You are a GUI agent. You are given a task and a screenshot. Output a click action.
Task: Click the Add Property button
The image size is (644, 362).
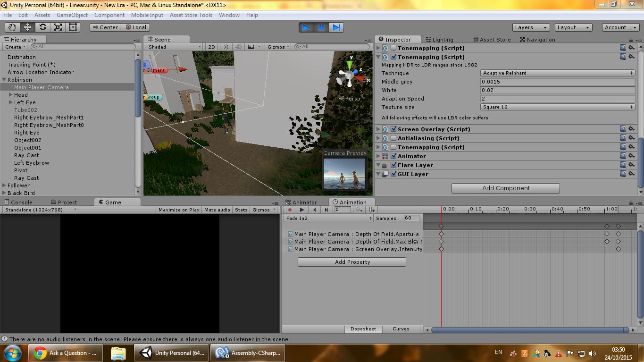(x=352, y=262)
